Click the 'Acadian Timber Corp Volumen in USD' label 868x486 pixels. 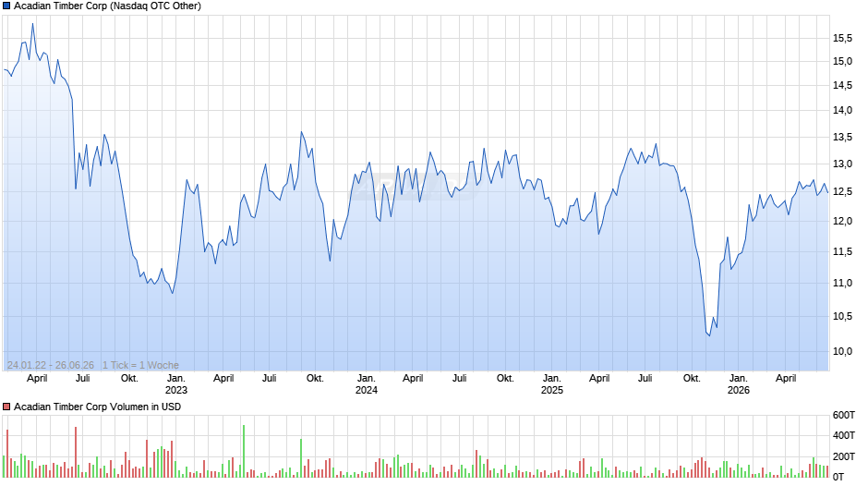(x=98, y=407)
